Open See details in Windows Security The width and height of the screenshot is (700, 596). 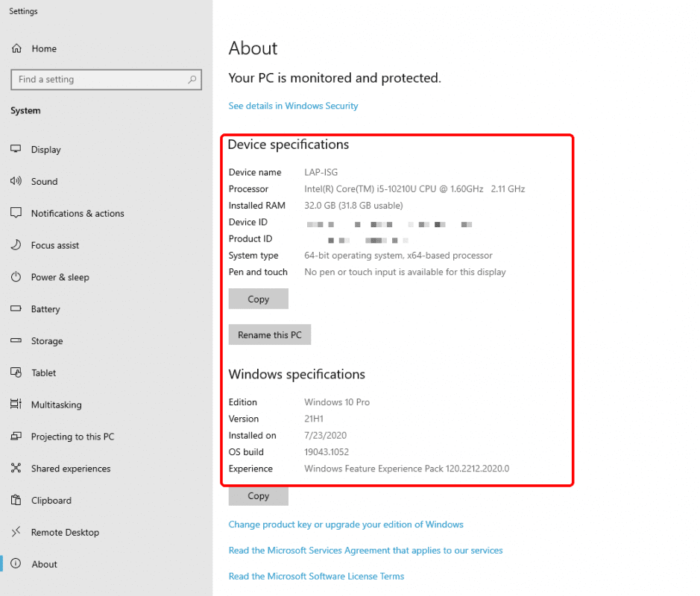293,106
